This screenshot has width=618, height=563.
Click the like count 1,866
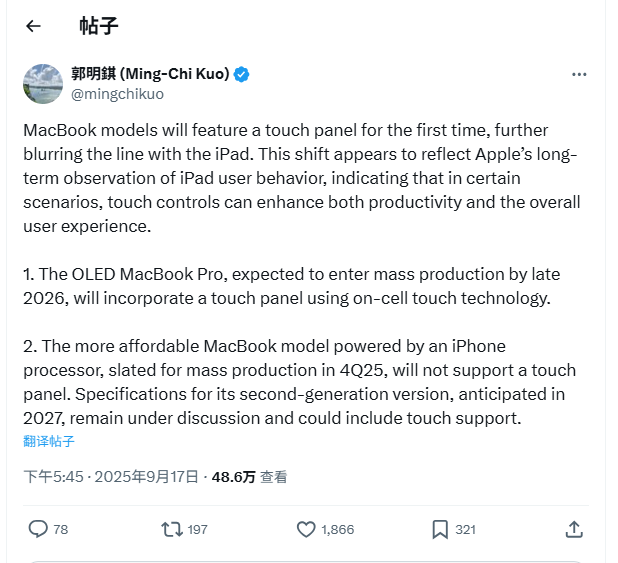tap(338, 529)
